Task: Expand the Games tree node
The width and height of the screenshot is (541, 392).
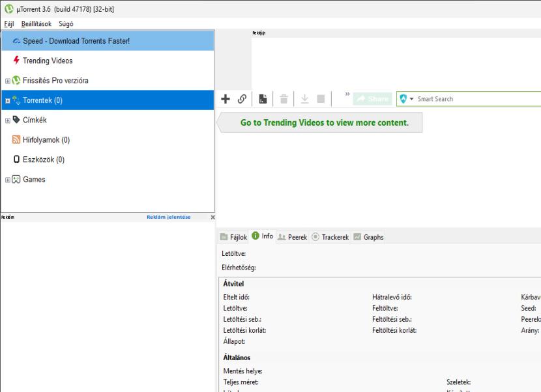Action: tap(7, 180)
